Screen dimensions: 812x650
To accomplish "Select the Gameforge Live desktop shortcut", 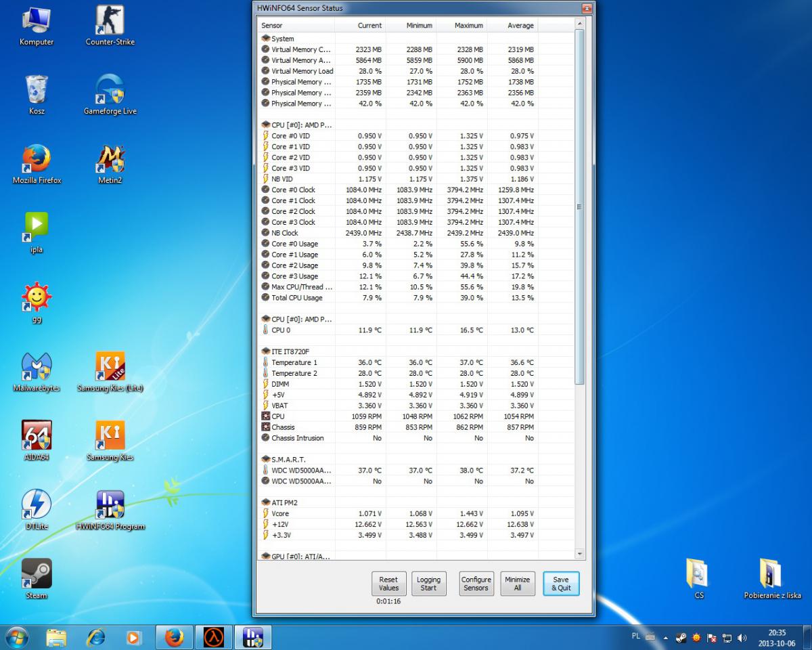I will (110, 95).
